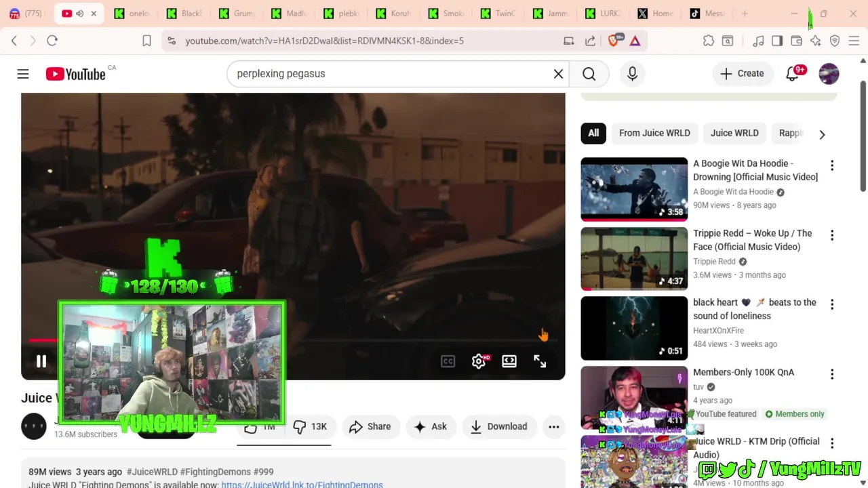Open Juice WRLD channel avatar
Viewport: 868px width, 488px height.
34,426
